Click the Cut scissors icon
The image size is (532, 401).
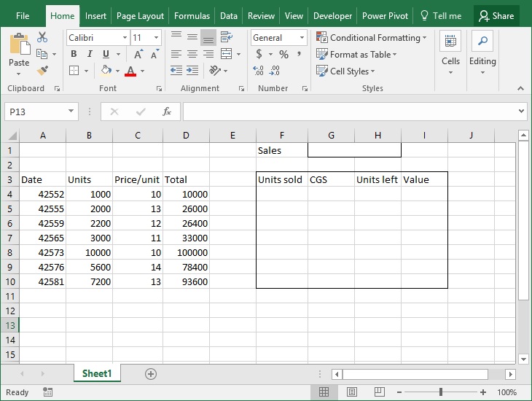[x=42, y=37]
